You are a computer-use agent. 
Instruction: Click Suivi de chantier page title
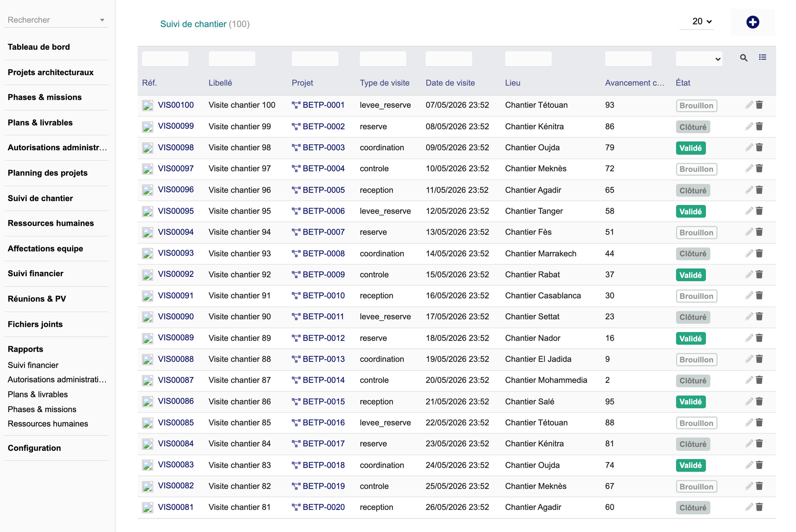[x=193, y=24]
